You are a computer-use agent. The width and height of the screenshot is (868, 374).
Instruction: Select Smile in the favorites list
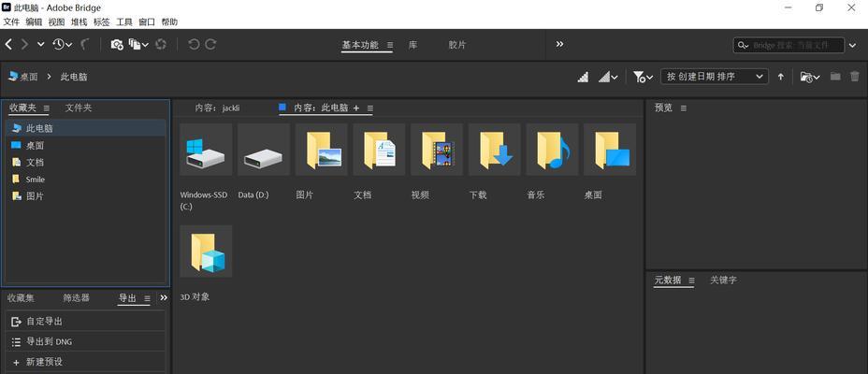click(35, 180)
